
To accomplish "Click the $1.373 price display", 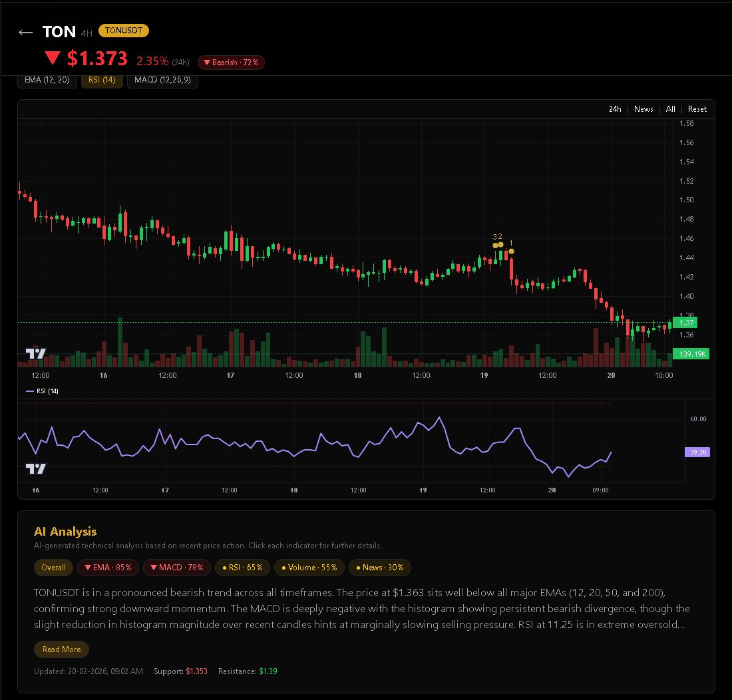I will tap(97, 59).
